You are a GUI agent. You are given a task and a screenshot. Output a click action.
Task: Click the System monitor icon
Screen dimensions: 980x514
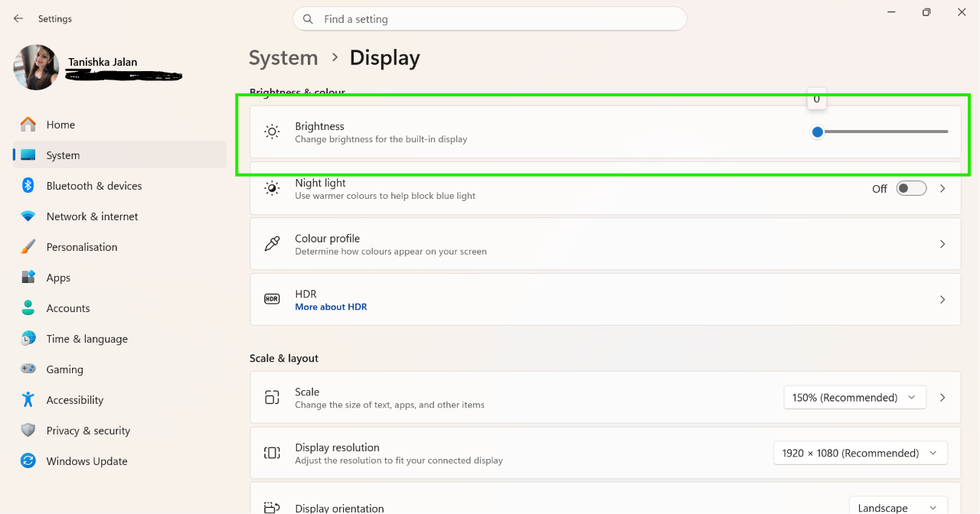click(28, 155)
